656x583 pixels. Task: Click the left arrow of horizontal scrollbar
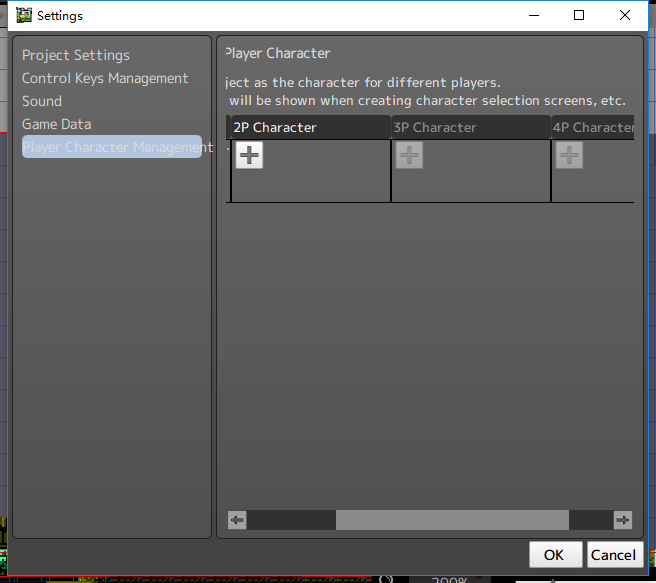pos(237,520)
